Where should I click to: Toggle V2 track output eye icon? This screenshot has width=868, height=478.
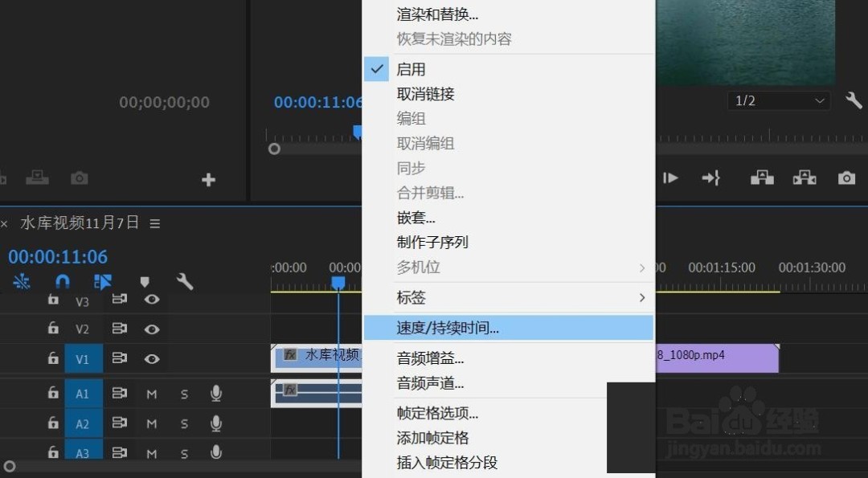tap(152, 329)
